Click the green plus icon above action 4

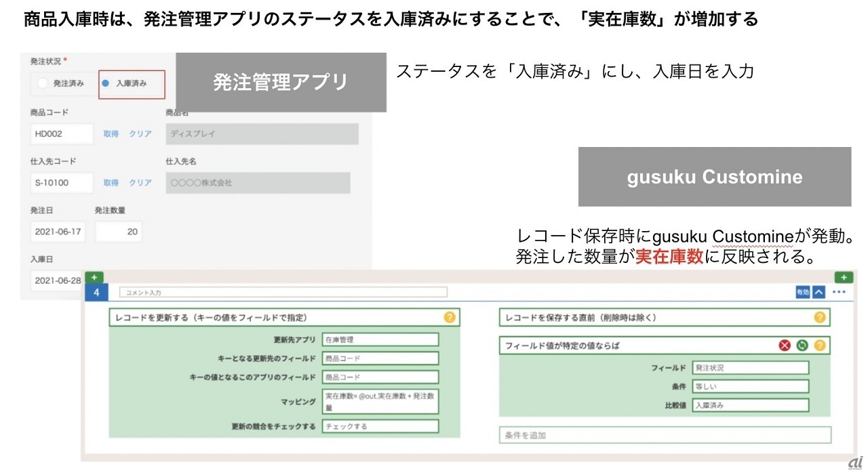94,277
